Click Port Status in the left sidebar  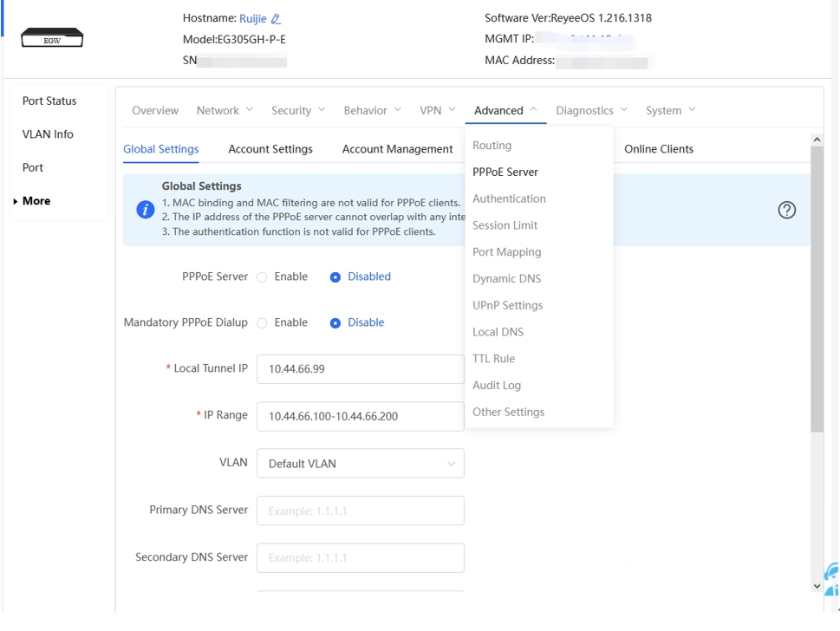coord(49,101)
